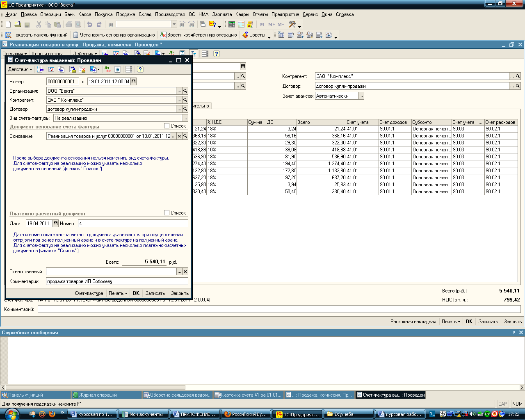Click Расходная накладная button in Реализация window
This screenshot has height=420, width=525.
tap(413, 322)
